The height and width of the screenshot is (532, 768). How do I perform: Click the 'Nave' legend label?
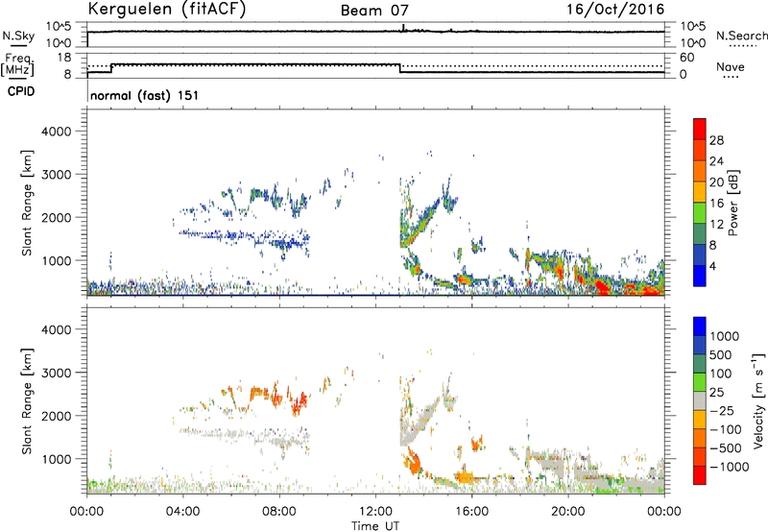click(x=731, y=66)
